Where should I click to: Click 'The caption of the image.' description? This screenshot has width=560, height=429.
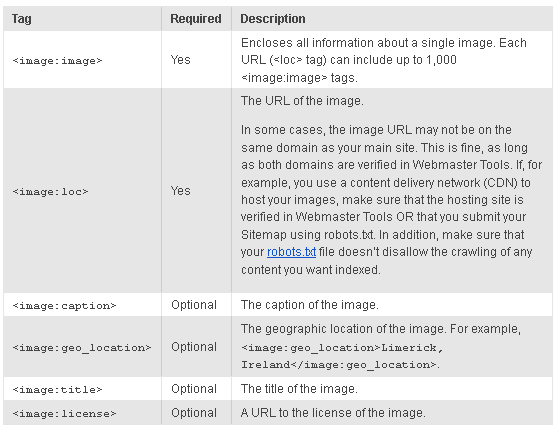[310, 305]
